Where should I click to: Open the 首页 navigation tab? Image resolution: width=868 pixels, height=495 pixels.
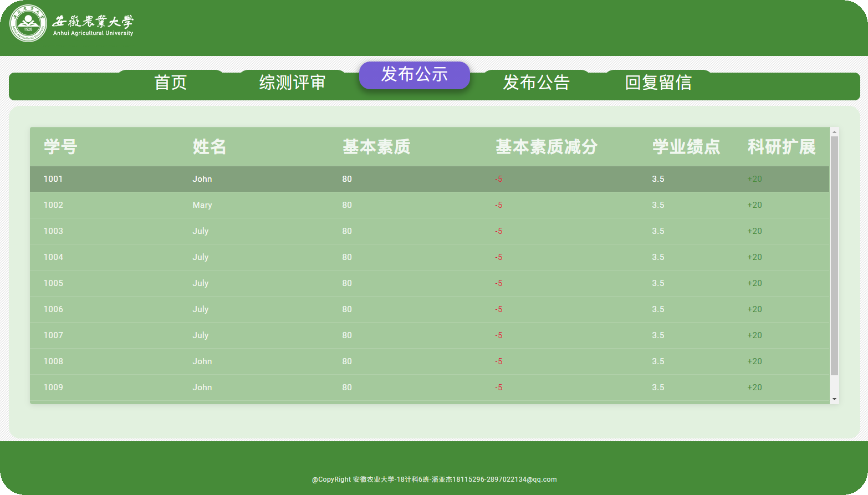tap(170, 83)
